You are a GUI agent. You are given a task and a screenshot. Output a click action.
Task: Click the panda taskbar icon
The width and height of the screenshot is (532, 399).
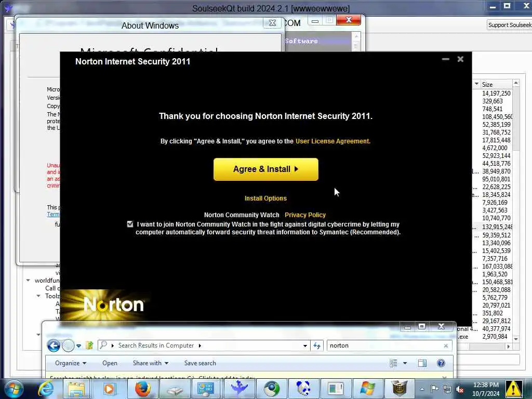point(303,389)
